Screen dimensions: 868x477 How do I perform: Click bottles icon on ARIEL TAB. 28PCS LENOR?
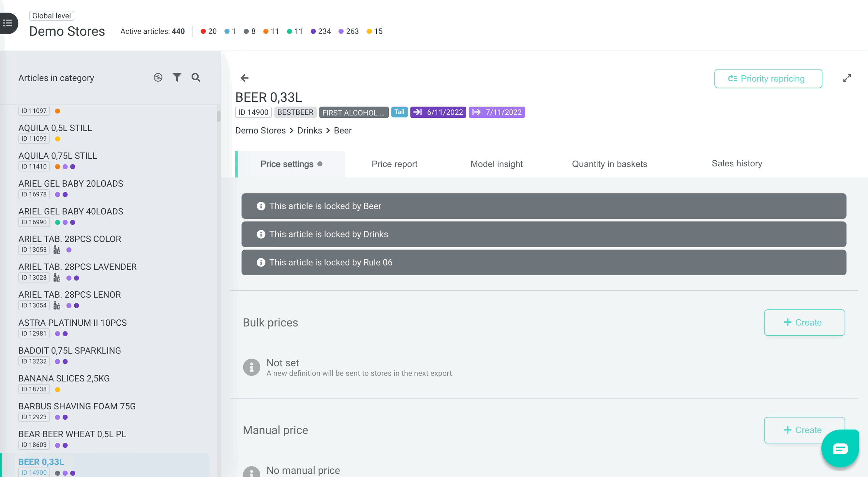tap(57, 305)
